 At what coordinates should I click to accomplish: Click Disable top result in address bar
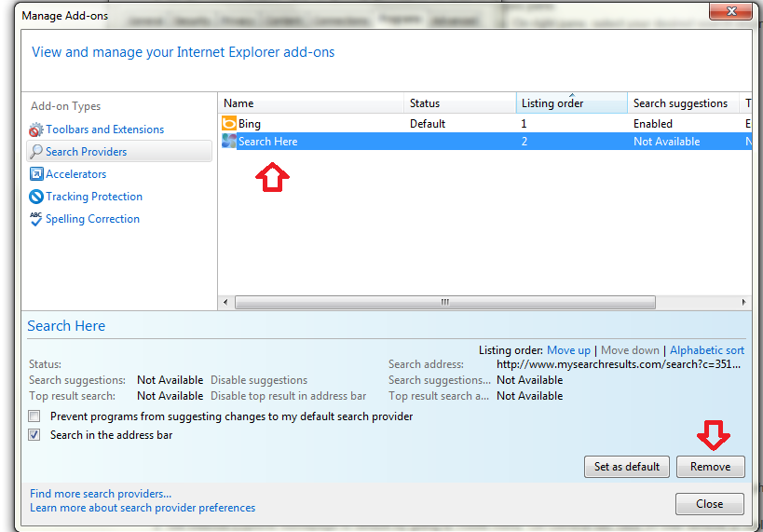pyautogui.click(x=288, y=396)
